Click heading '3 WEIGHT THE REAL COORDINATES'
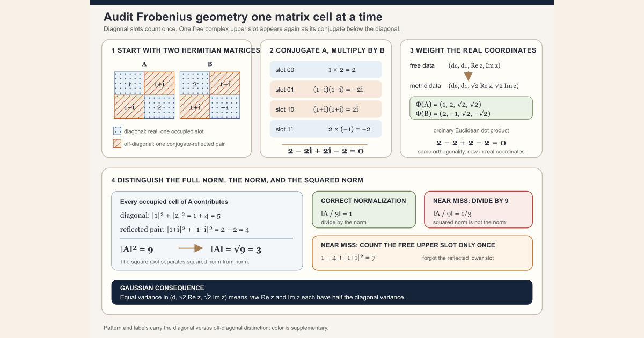The image size is (644, 338). click(473, 50)
